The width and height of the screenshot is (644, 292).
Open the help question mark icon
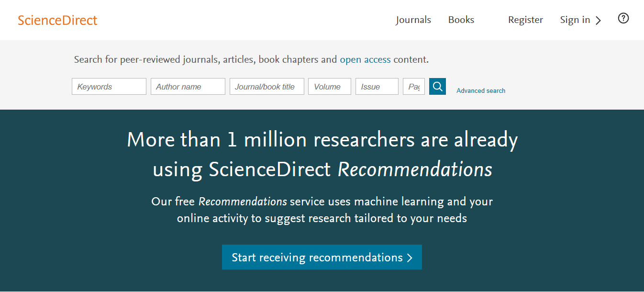[x=623, y=19]
